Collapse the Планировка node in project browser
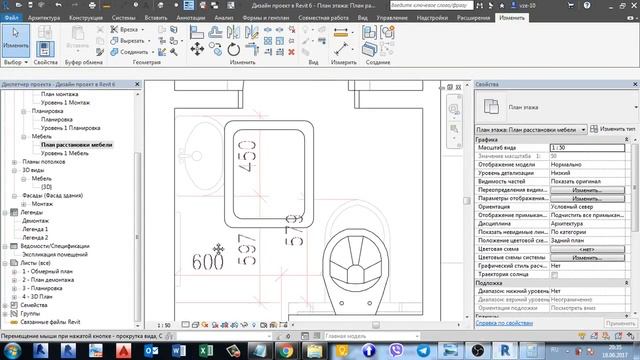This screenshot has height=360, width=640. click(24, 111)
